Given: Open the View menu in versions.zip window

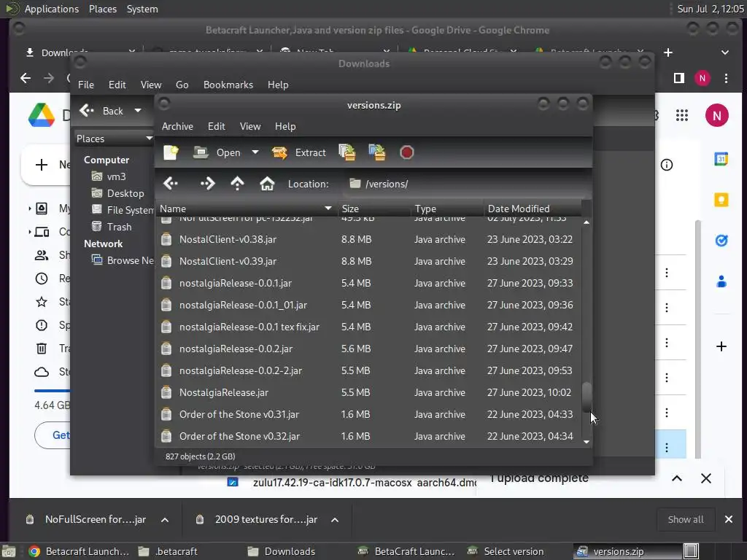Looking at the screenshot, I should click(x=250, y=126).
